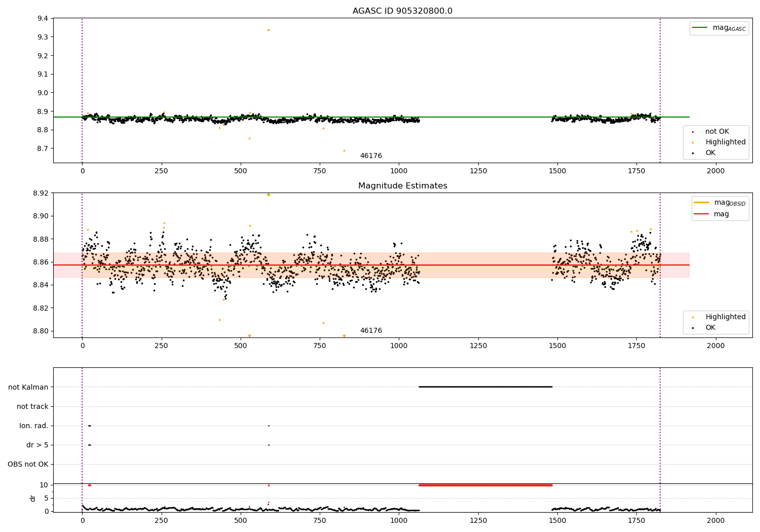Image resolution: width=760 pixels, height=532 pixels.
Task: Click the 'OBS not OK' y-axis label
Action: pos(28,464)
